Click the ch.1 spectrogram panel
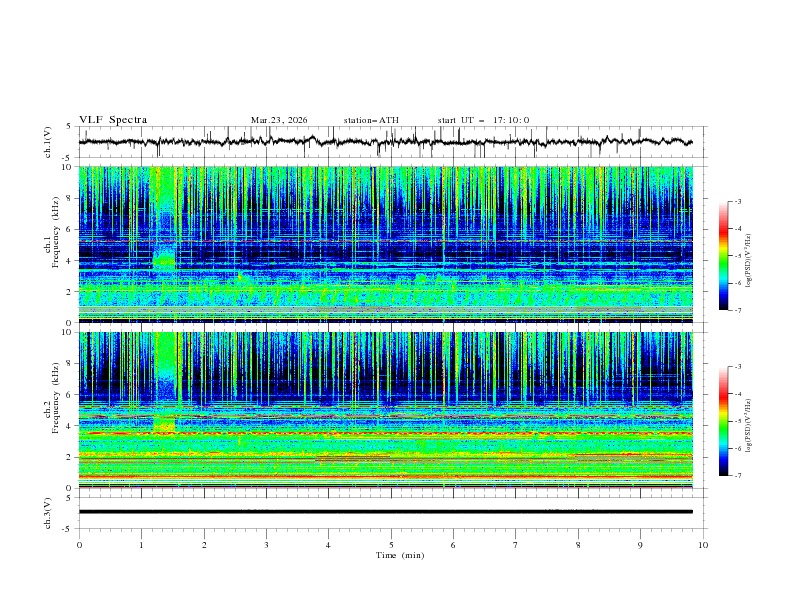The height and width of the screenshot is (612, 792). coord(386,244)
